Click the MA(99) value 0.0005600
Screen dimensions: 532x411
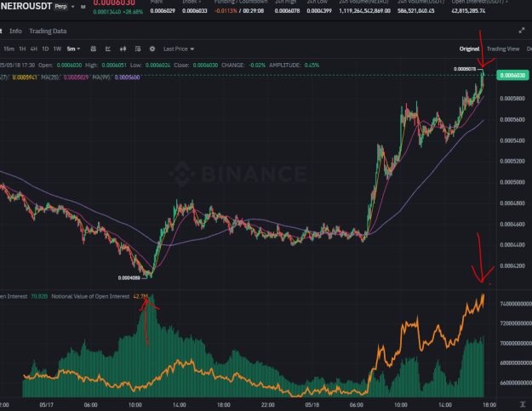[127, 77]
